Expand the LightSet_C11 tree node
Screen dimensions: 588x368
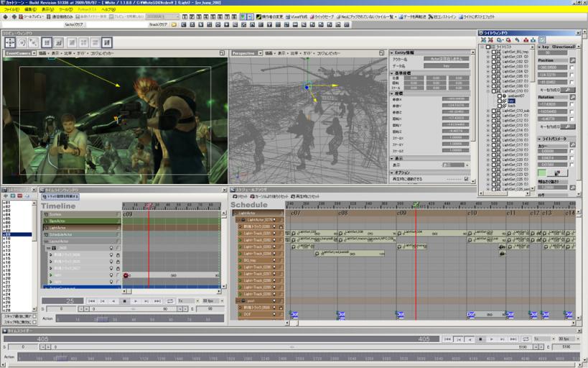click(488, 114)
